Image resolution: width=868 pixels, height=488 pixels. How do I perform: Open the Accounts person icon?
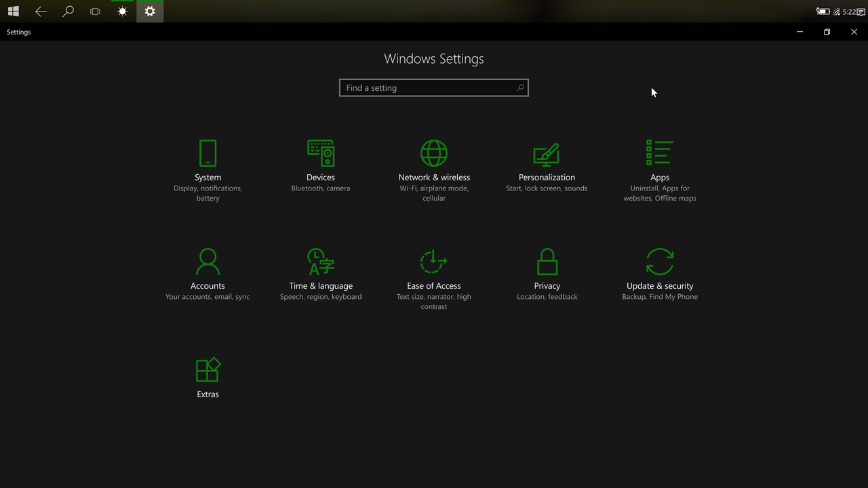[208, 262]
